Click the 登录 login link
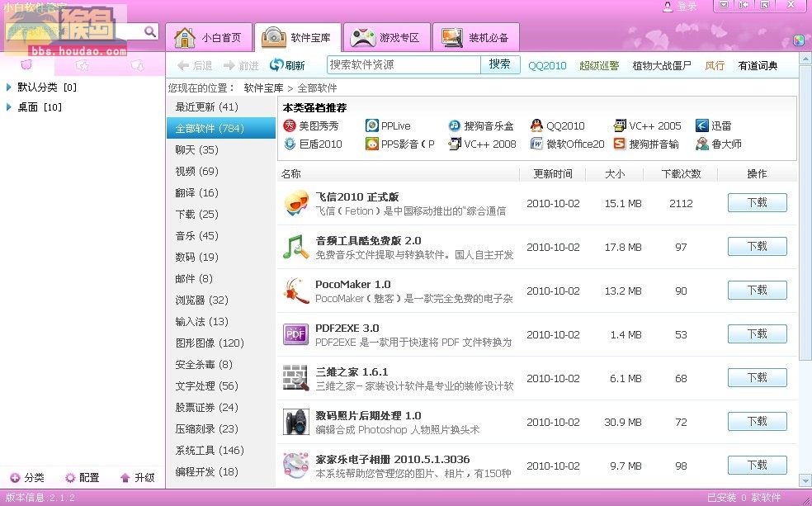Viewport: 812px width, 506px height. 681,7
